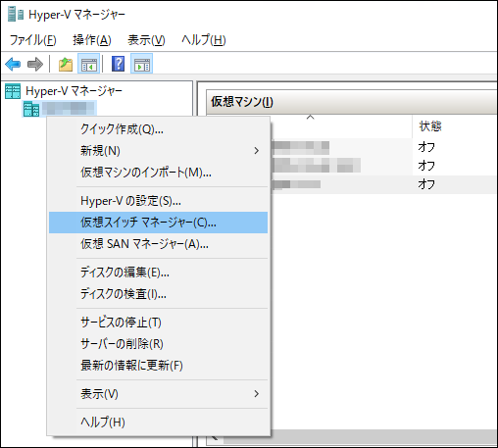The width and height of the screenshot is (498, 448).
Task: Select Hyper-V マネージャー tree root label
Action: 74,91
